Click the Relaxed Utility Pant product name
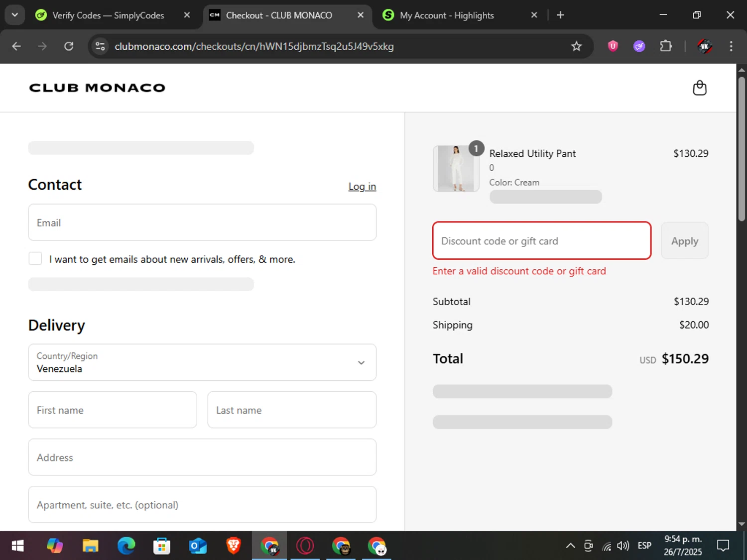747x560 pixels. point(532,154)
